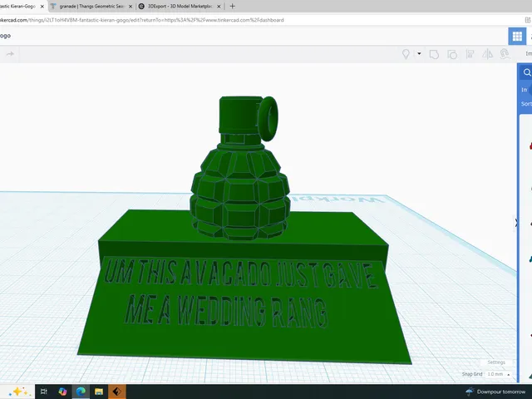Collapse the shapes panel with side chevron
This screenshot has width=532, height=399.
[516, 223]
